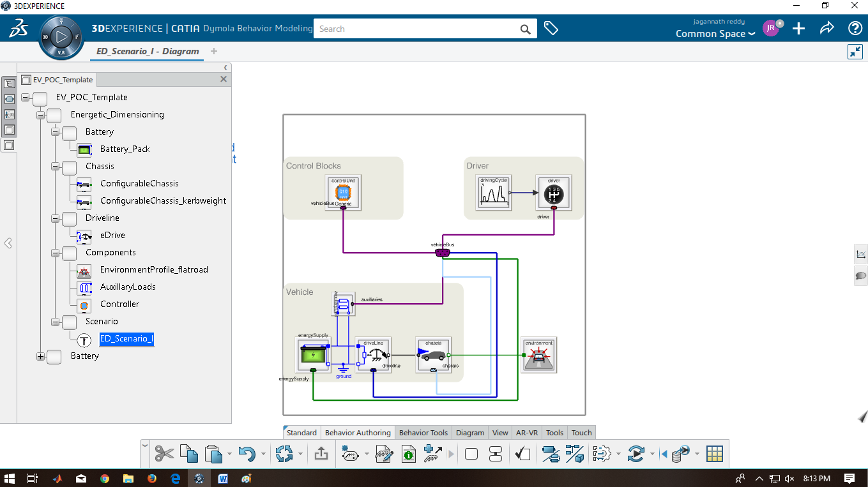
Task: Open Word from the Windows taskbar
Action: pos(223,477)
